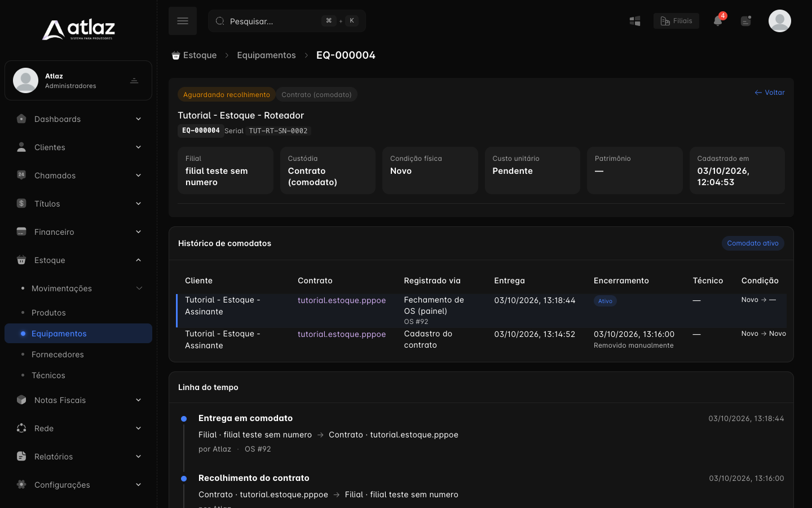This screenshot has height=508, width=812.
Task: Expand the Dashboards menu chevron
Action: pyautogui.click(x=138, y=119)
